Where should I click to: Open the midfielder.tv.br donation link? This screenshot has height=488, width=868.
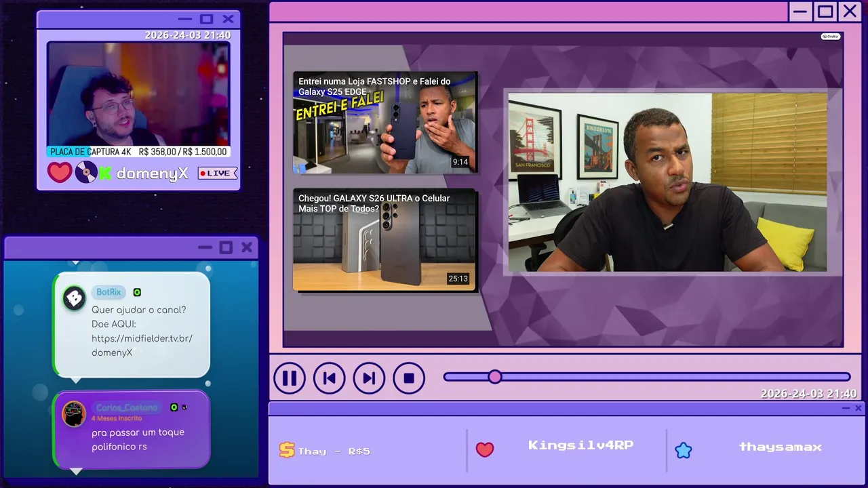(x=142, y=346)
